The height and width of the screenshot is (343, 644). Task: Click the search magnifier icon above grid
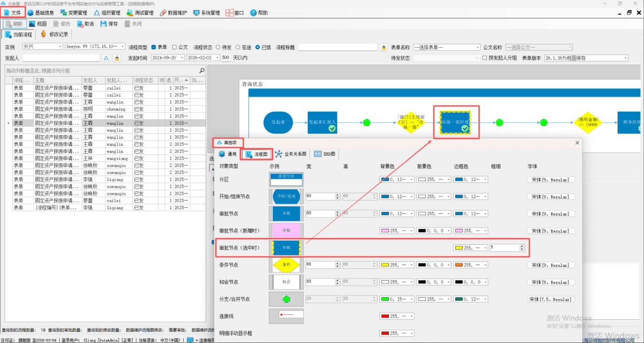[202, 71]
